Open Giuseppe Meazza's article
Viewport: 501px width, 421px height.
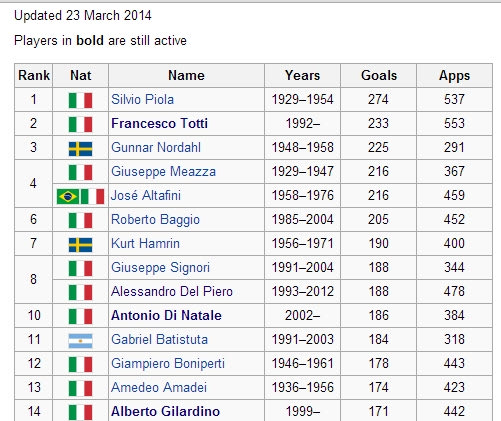tap(163, 172)
